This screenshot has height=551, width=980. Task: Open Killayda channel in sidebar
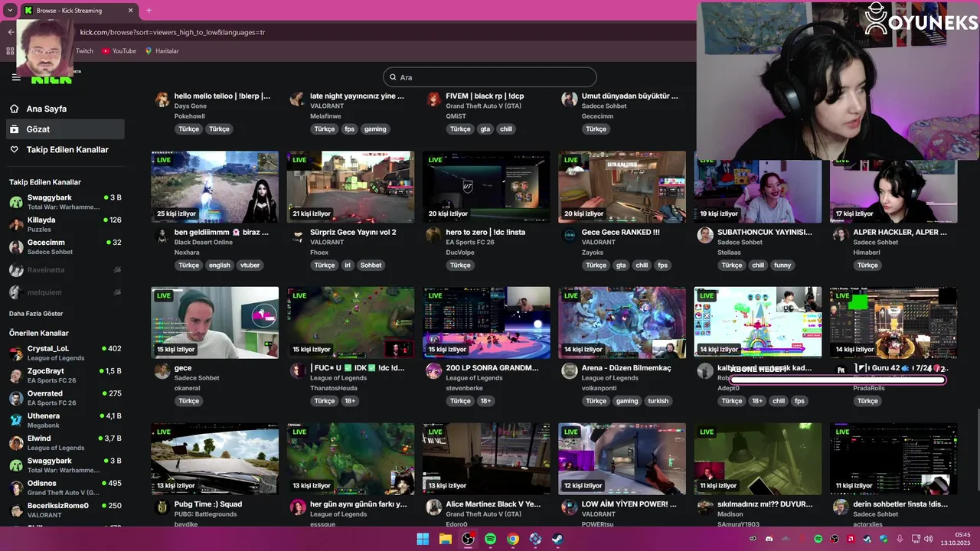click(64, 224)
